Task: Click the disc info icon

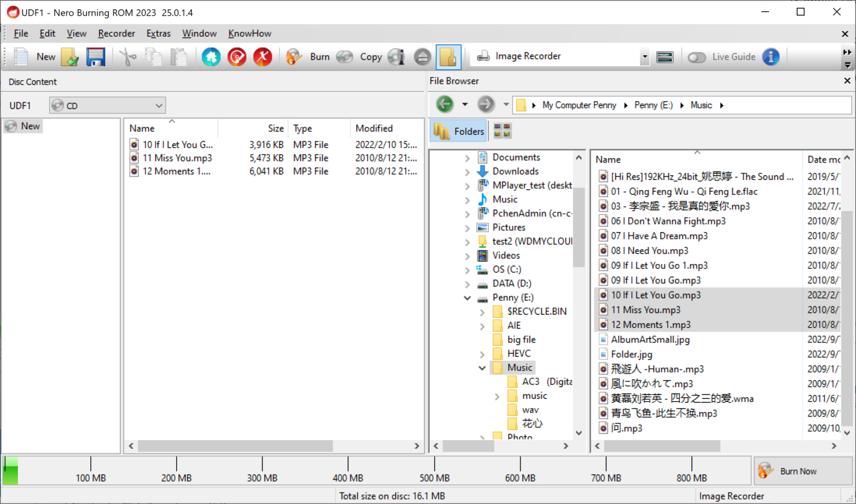Action: click(396, 57)
